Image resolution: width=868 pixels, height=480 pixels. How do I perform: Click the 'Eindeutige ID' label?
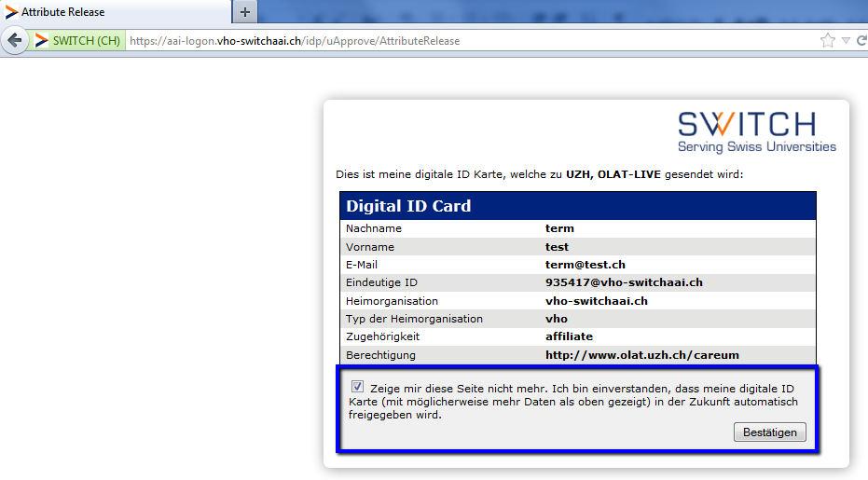[381, 282]
